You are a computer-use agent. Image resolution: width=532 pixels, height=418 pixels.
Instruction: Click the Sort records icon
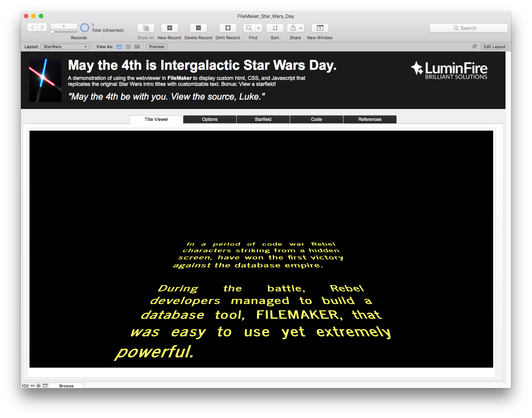click(275, 28)
